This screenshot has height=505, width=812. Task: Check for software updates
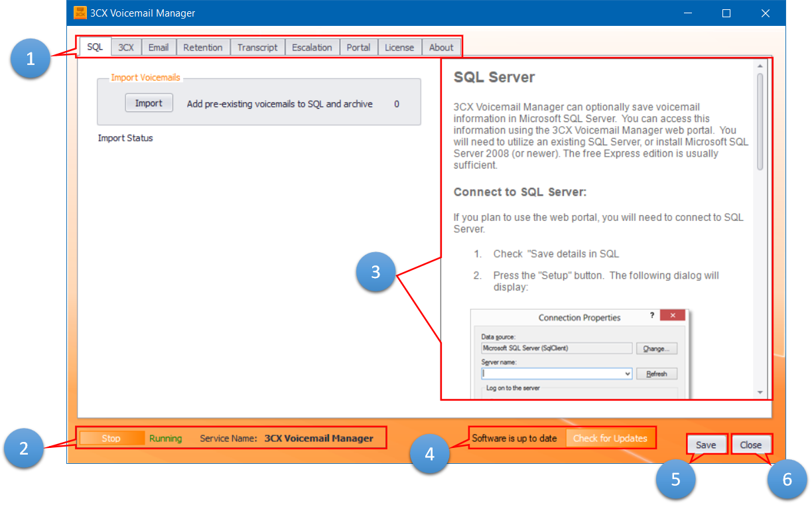610,438
